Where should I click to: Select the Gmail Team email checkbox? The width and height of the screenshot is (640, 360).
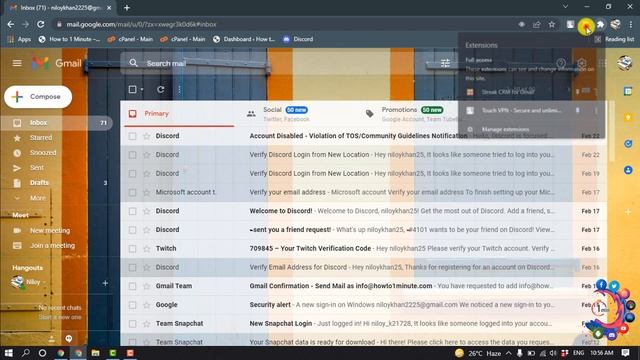click(x=132, y=286)
